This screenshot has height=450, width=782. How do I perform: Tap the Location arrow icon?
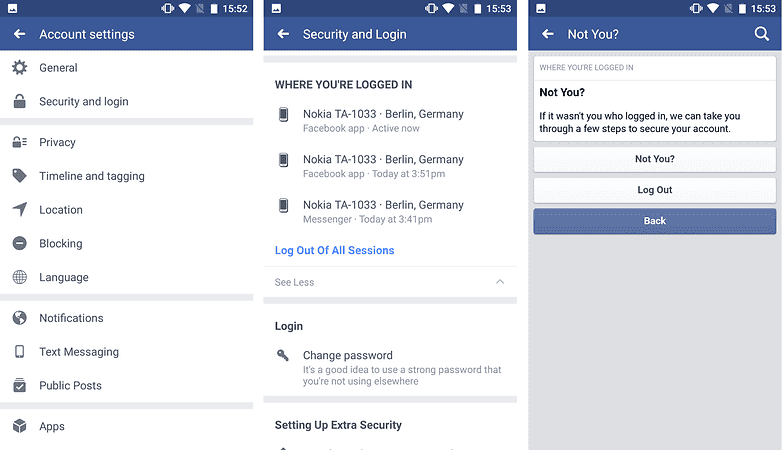click(x=19, y=210)
